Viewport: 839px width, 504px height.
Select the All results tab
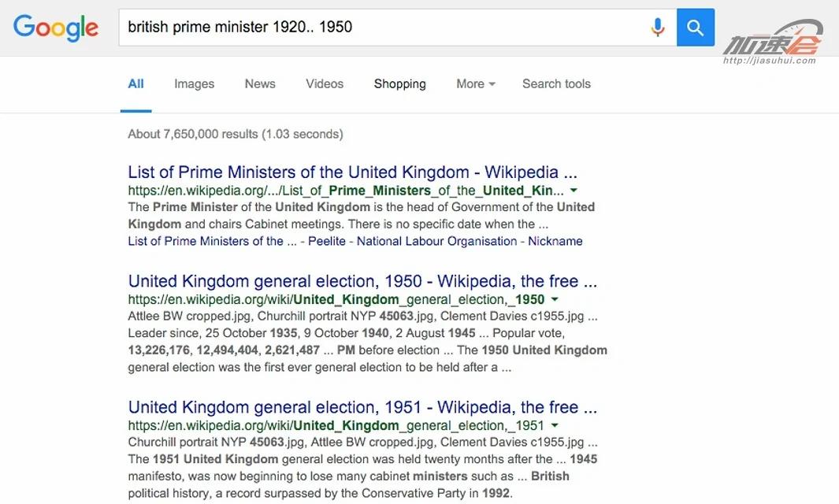click(136, 83)
